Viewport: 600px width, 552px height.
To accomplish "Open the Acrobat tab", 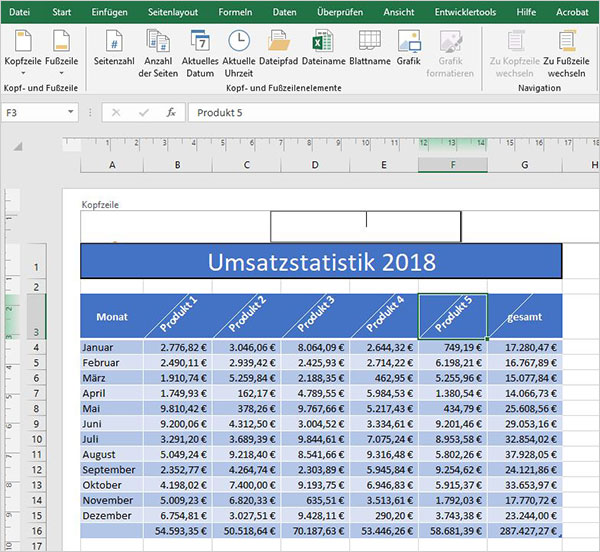I will 572,12.
